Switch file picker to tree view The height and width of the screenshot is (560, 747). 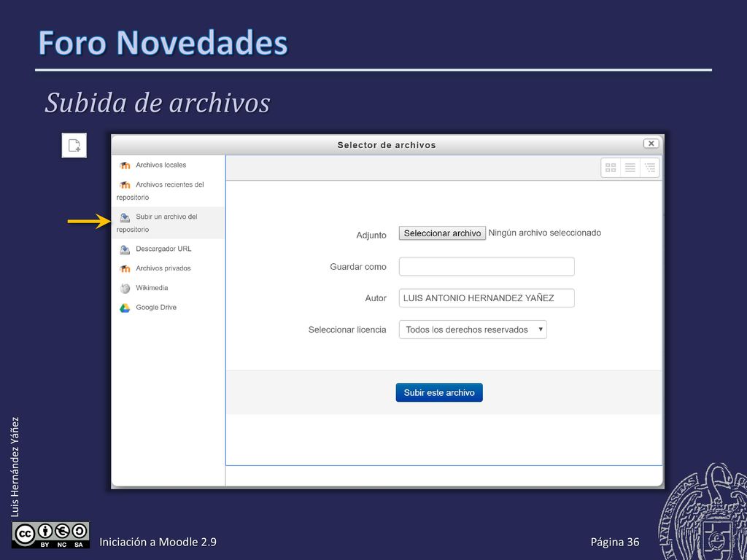point(650,168)
